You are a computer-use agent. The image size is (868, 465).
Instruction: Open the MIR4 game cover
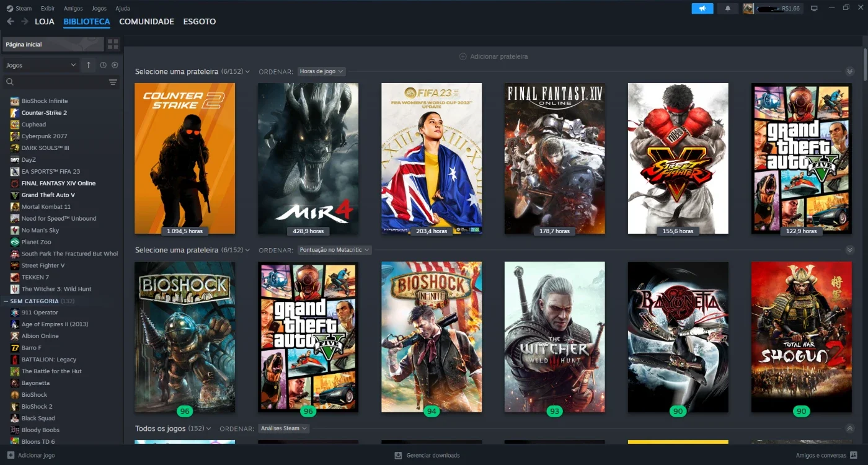308,159
